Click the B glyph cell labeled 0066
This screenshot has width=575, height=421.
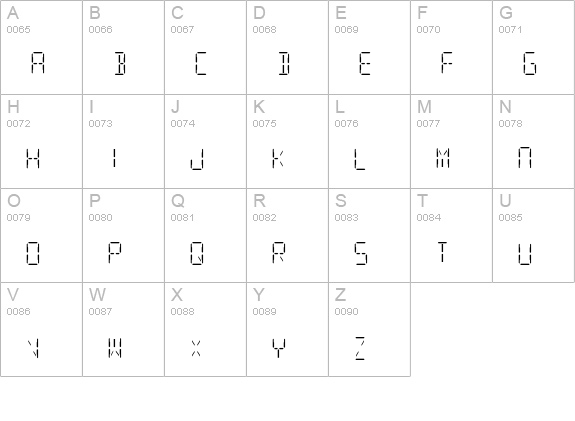point(124,47)
